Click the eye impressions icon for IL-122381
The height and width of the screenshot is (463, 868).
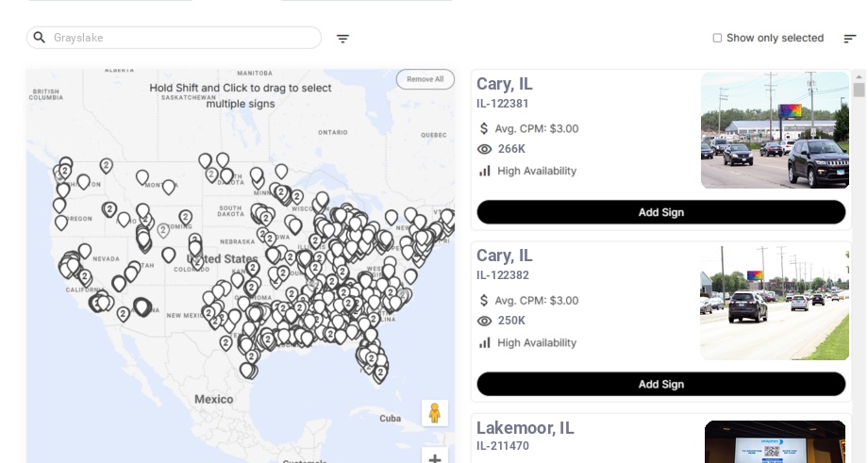click(484, 149)
